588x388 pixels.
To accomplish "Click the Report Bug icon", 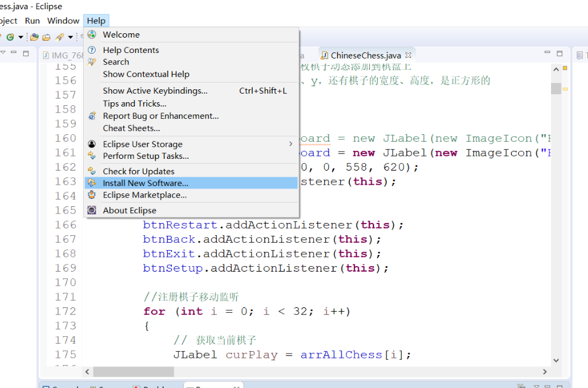I will click(92, 116).
